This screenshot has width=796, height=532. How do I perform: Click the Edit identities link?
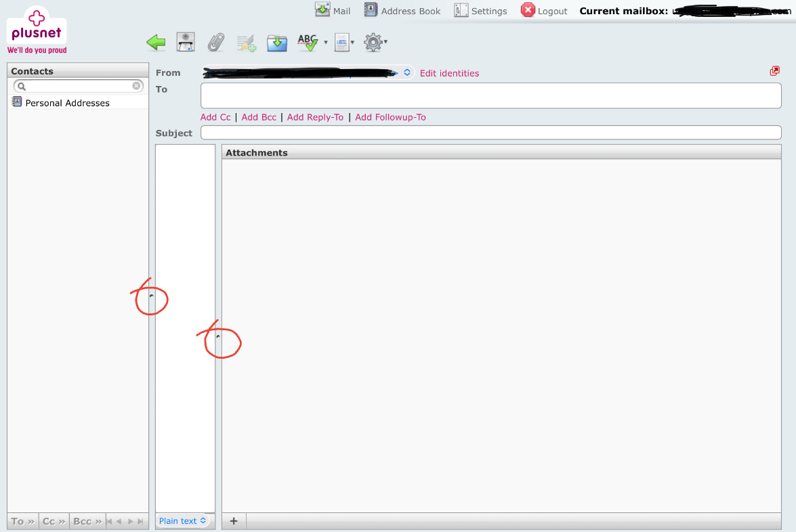[x=449, y=72]
